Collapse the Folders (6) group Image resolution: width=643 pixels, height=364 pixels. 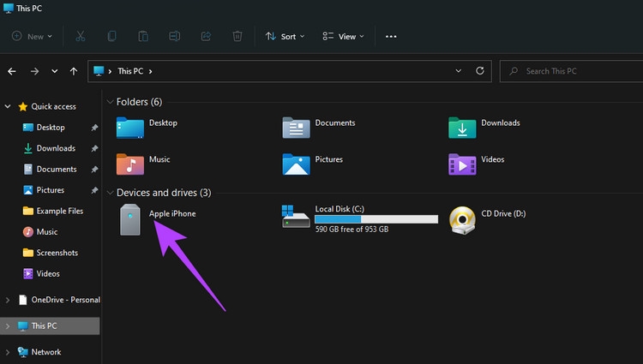(110, 102)
